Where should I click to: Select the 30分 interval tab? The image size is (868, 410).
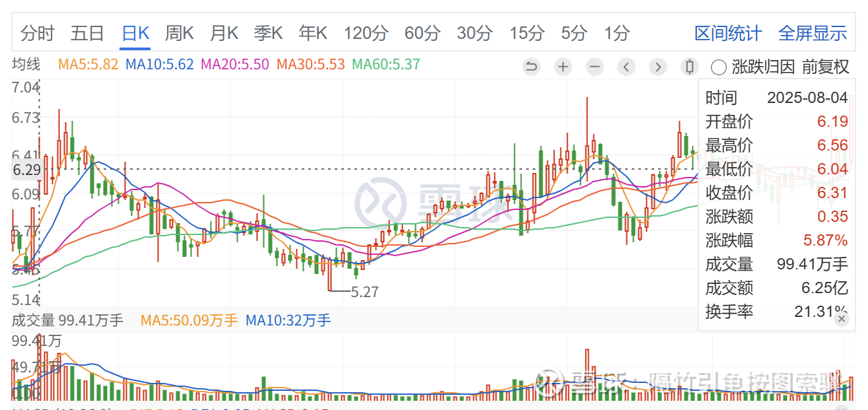pyautogui.click(x=475, y=33)
